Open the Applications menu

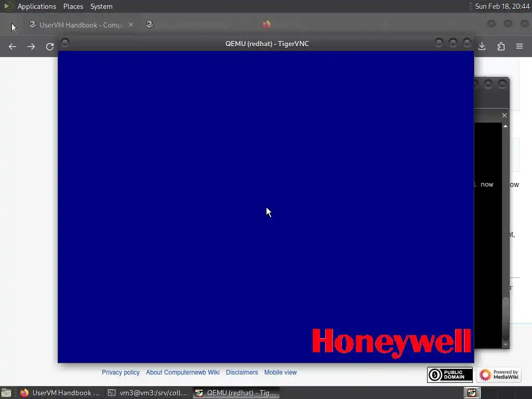pos(37,6)
